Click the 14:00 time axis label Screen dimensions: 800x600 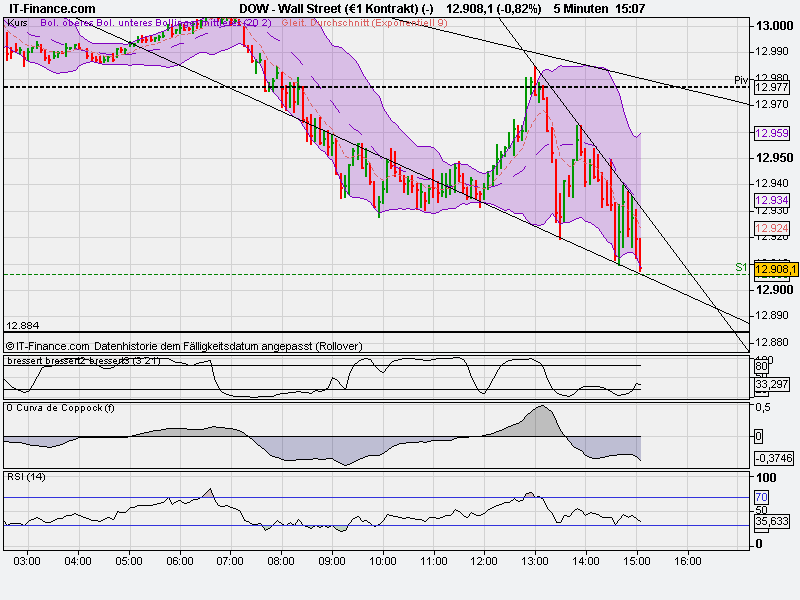point(586,561)
